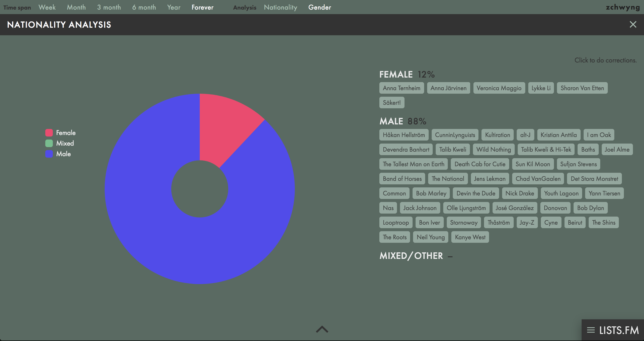This screenshot has width=644, height=341.
Task: Select the Forever time span
Action: tap(203, 7)
